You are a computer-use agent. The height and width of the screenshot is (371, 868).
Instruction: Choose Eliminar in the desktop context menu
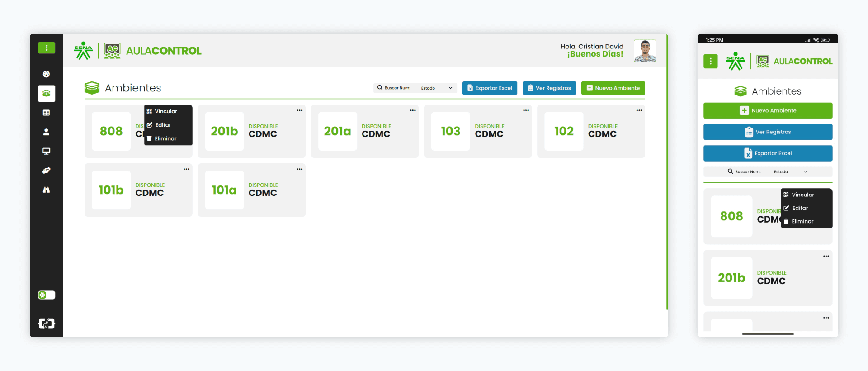point(165,138)
